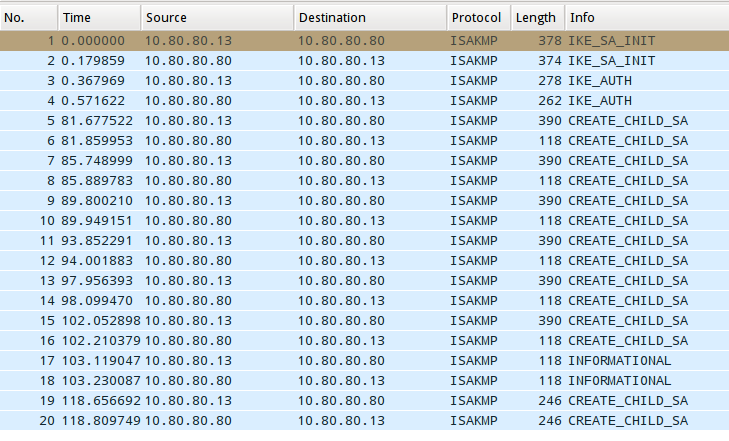Click the Info column header

647,18
